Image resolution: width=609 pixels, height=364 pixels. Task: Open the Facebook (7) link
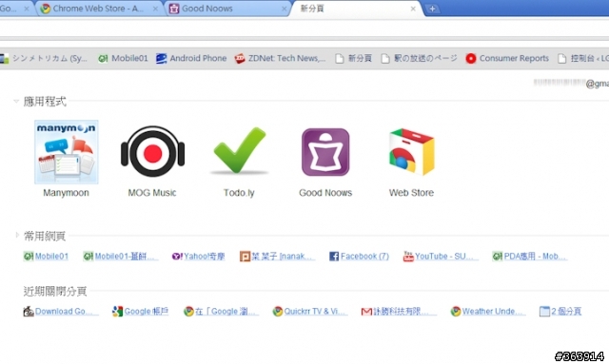[x=359, y=257]
